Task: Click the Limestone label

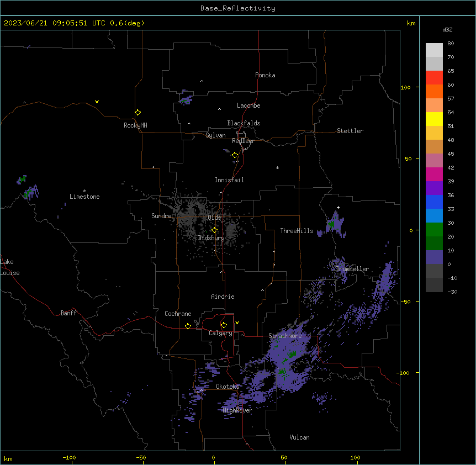Action: [x=84, y=197]
